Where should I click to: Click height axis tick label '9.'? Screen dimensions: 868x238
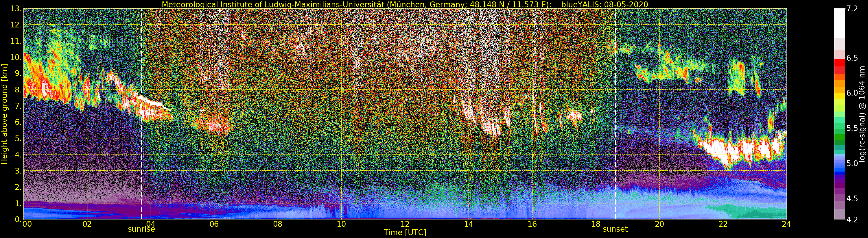pyautogui.click(x=18, y=73)
